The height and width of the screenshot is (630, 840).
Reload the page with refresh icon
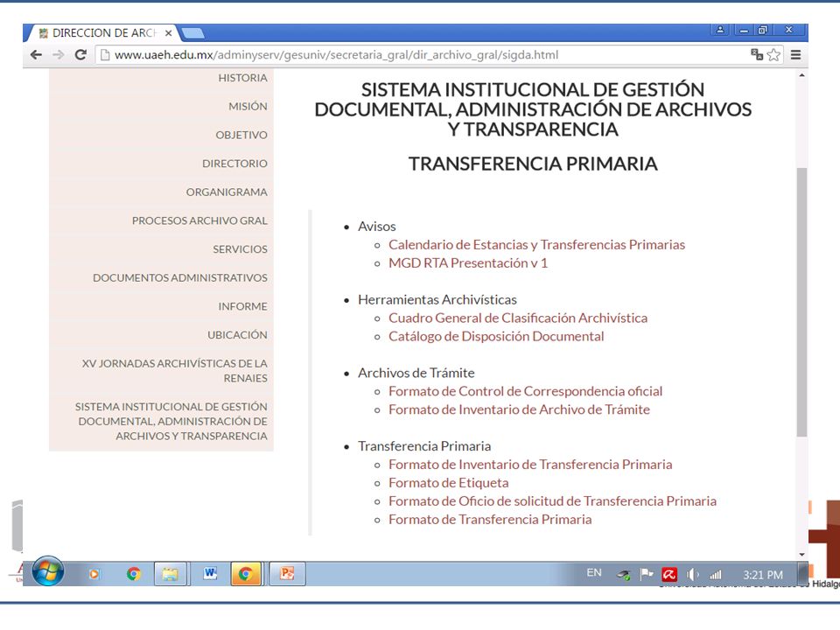tap(80, 54)
